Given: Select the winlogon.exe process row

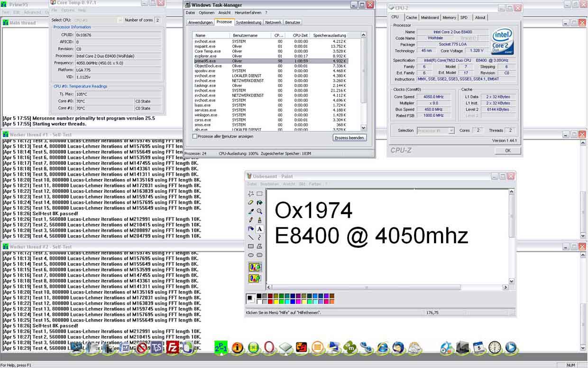Looking at the screenshot, I should (271, 115).
